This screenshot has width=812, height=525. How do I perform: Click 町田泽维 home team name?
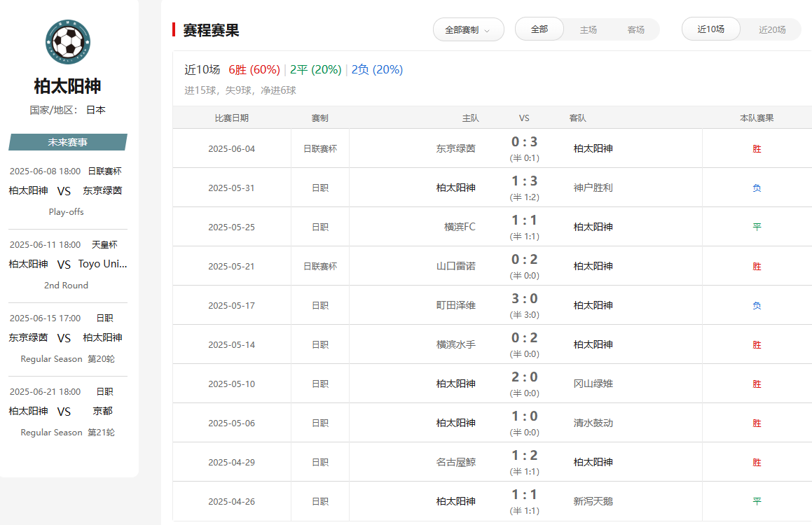[x=455, y=305]
